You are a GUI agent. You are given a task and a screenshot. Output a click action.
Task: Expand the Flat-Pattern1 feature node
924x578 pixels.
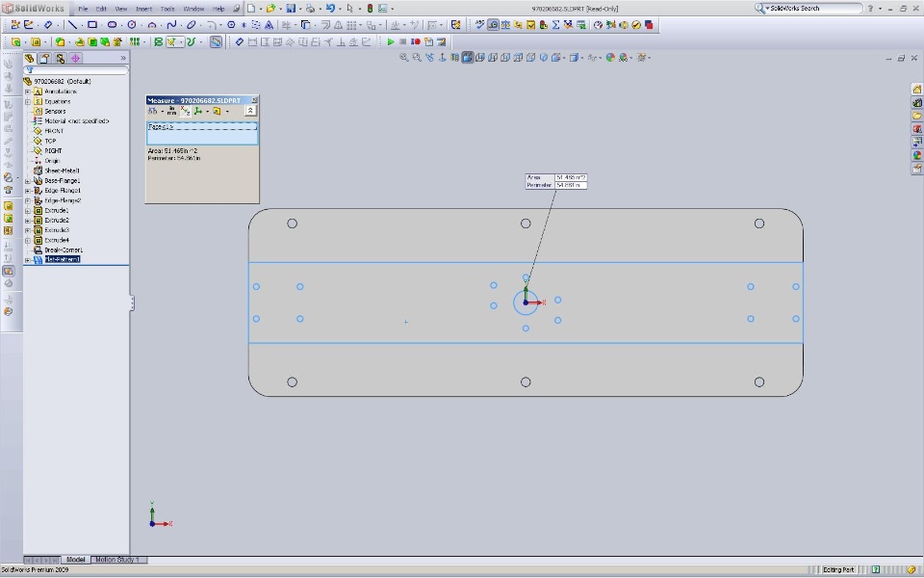click(28, 259)
